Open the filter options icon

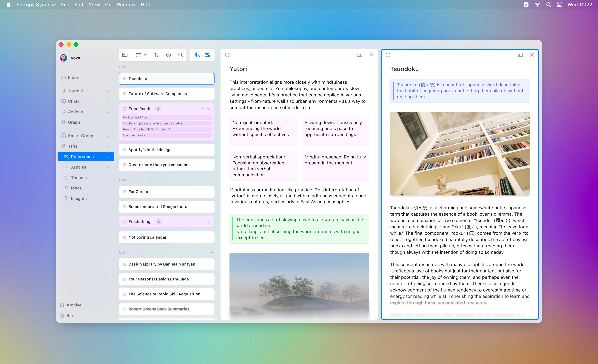[169, 55]
